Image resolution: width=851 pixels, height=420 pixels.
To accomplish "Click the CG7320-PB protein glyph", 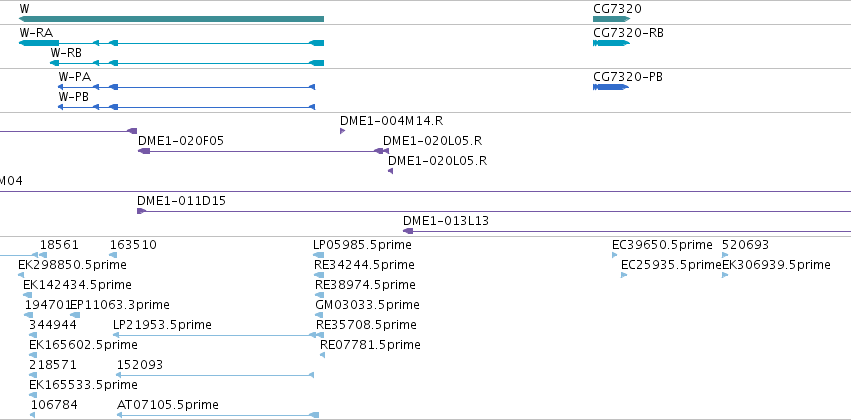I will tap(611, 87).
